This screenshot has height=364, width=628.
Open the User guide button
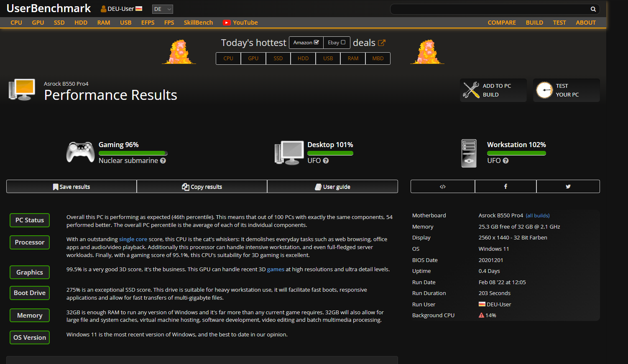(x=332, y=186)
